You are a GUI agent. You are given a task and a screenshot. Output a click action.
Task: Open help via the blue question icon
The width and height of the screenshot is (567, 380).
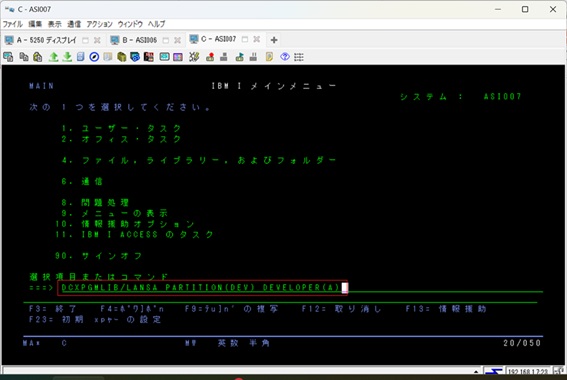[285, 57]
